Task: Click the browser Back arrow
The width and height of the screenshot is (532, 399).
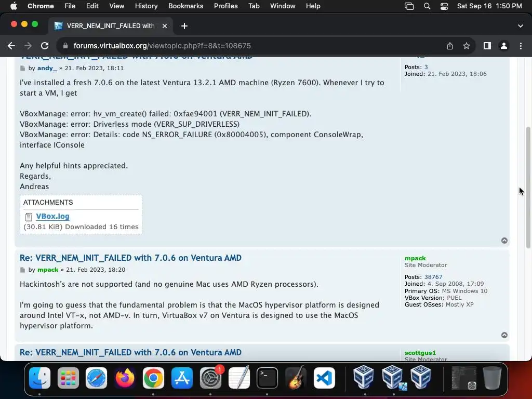Action: pyautogui.click(x=11, y=46)
